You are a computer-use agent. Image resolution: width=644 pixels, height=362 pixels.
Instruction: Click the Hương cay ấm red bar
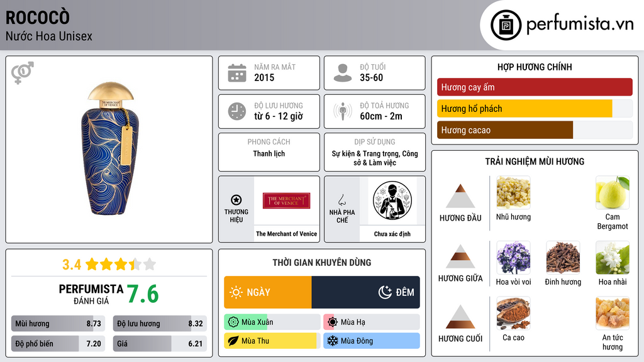click(535, 87)
